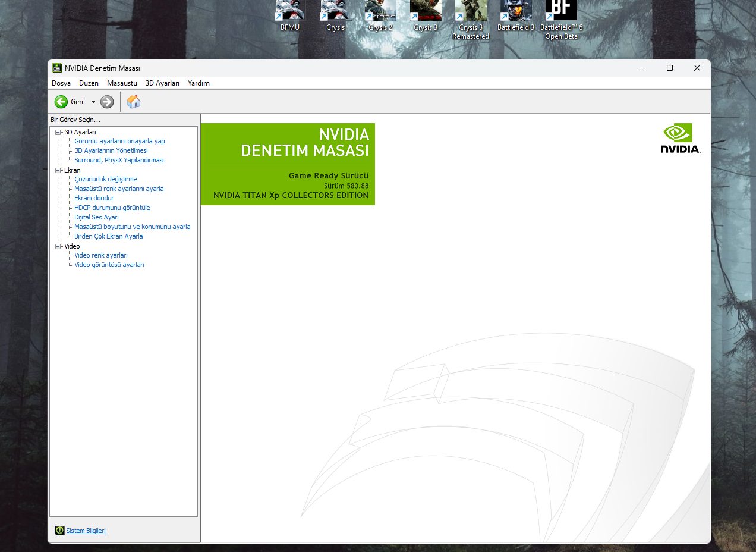Open the Yardım menu
This screenshot has height=552, width=756.
[199, 83]
